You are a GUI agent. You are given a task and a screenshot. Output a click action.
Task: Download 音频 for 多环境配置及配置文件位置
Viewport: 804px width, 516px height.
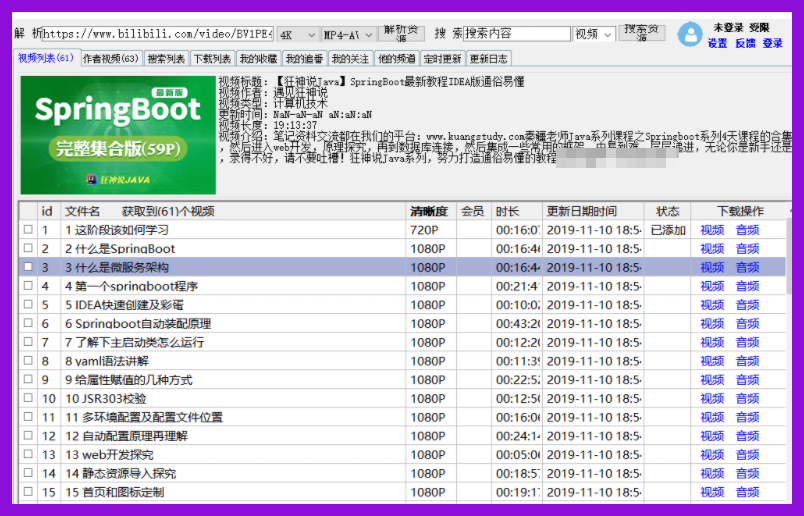747,417
